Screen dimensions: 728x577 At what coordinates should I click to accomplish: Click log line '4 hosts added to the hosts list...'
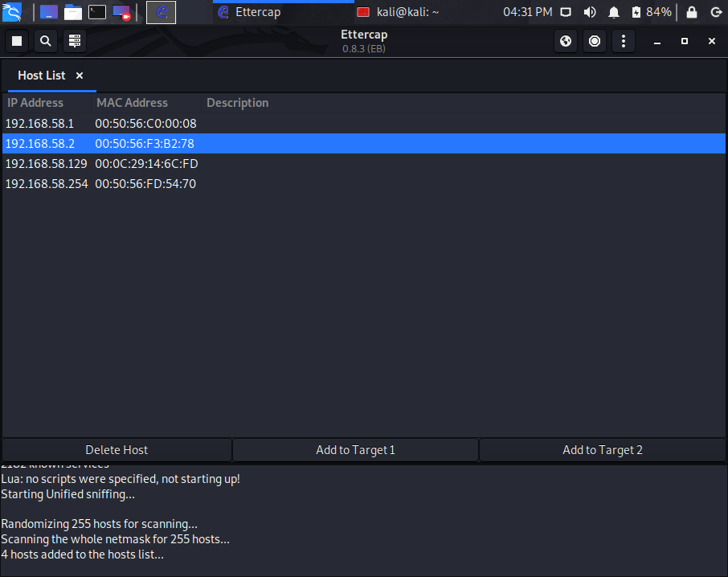pyautogui.click(x=82, y=554)
